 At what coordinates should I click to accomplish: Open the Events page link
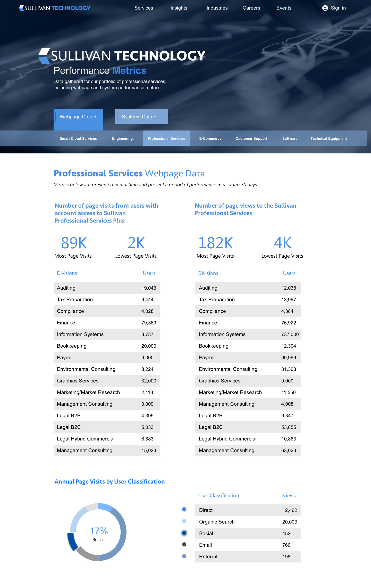[284, 8]
